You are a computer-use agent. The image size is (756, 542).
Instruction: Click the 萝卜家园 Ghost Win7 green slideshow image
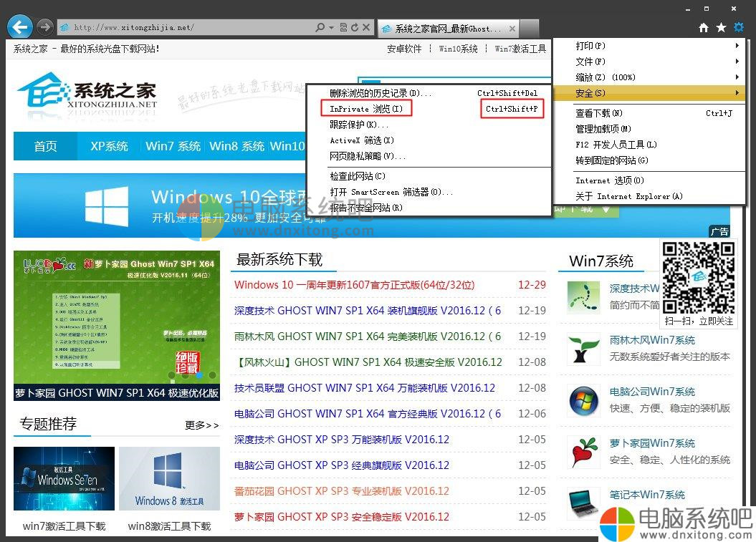pyautogui.click(x=117, y=326)
